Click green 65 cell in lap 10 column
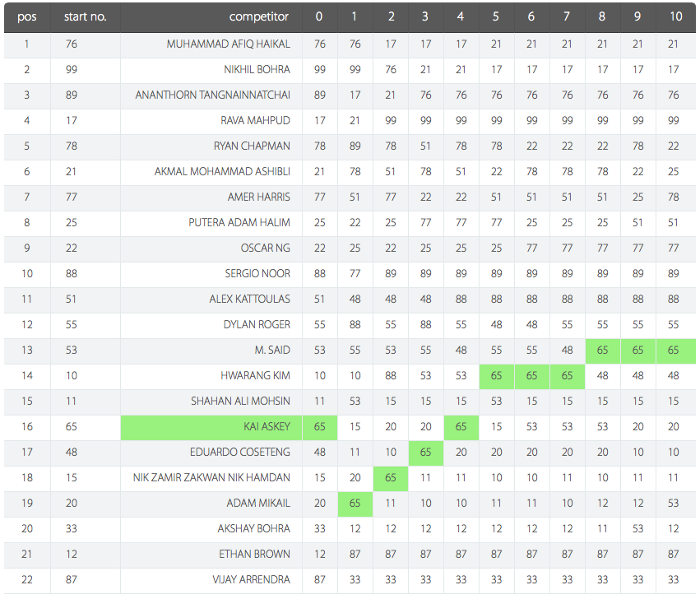700x599 pixels. tap(676, 351)
